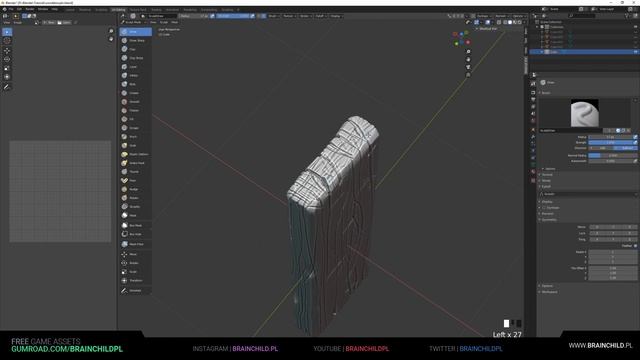640x360 pixels.
Task: Select the Annotate tool in sculpt toolbar
Action: click(x=136, y=291)
